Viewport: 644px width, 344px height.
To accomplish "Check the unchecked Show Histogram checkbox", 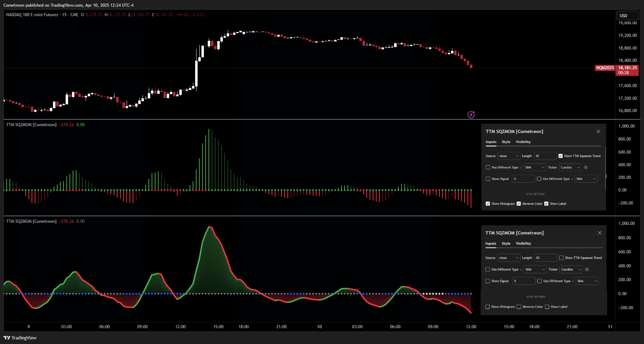I will coord(487,307).
